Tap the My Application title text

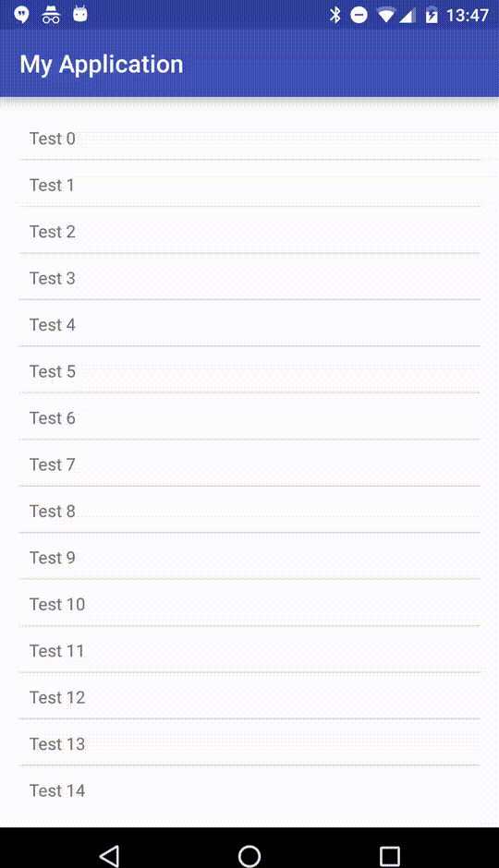pyautogui.click(x=102, y=65)
